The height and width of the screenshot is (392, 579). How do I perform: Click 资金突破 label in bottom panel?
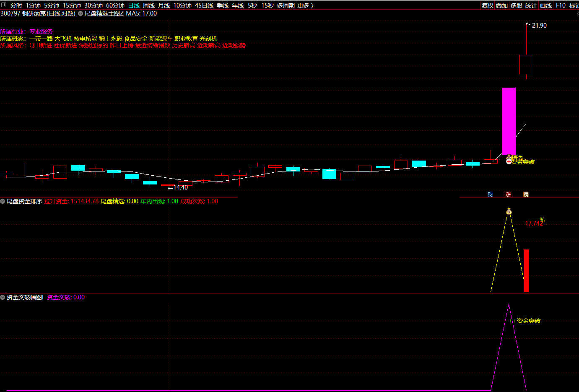point(529,321)
